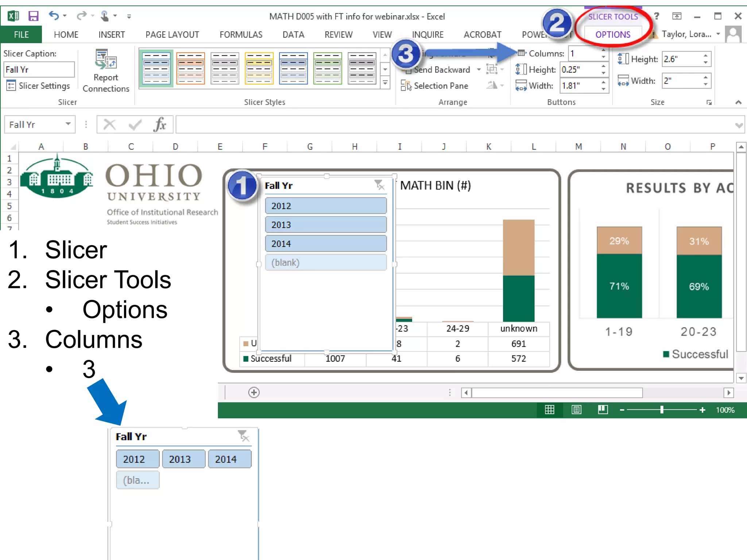Open the Rotate objects dropdown icon
Image resolution: width=747 pixels, height=560 pixels.
pos(495,86)
